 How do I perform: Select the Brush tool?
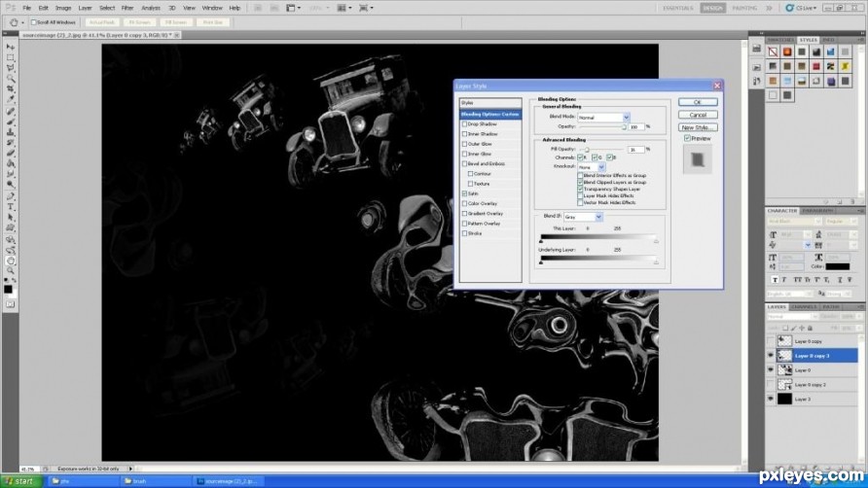[x=11, y=122]
